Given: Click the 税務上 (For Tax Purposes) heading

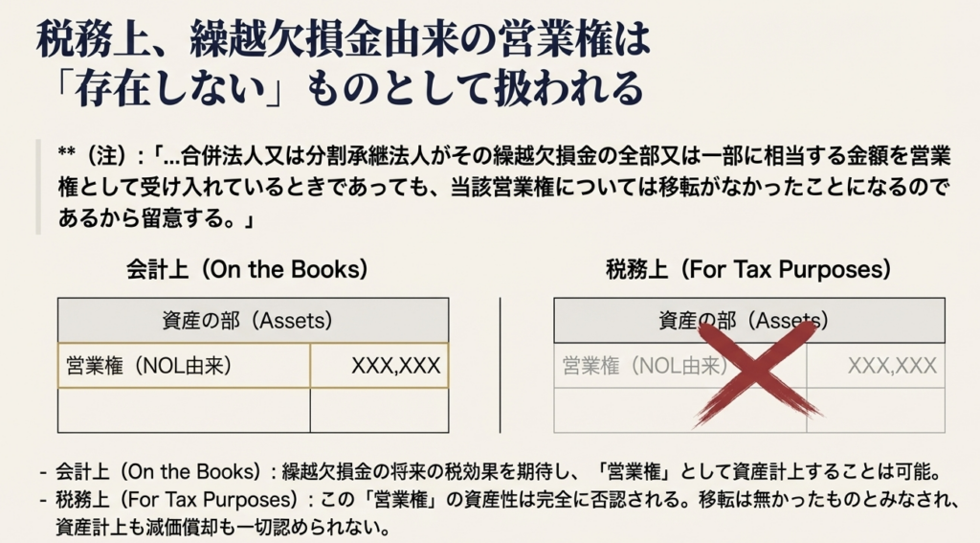Looking at the screenshot, I should [x=748, y=269].
